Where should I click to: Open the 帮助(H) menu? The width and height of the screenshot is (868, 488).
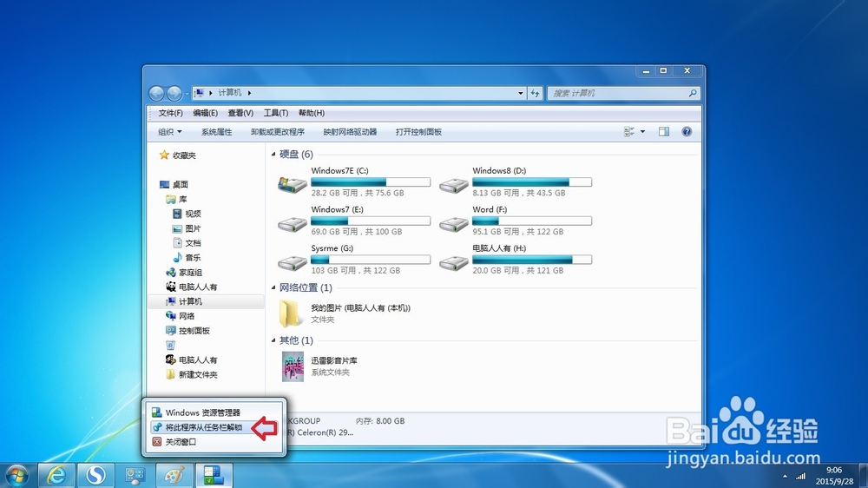tap(311, 113)
